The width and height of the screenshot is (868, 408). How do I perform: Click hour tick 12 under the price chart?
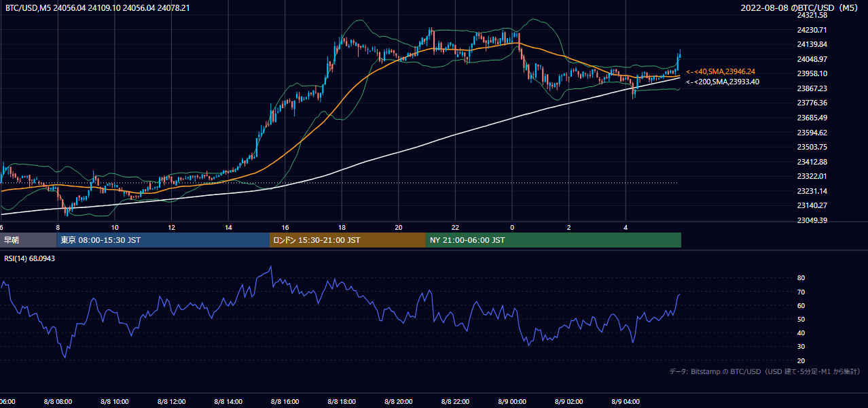(171, 227)
